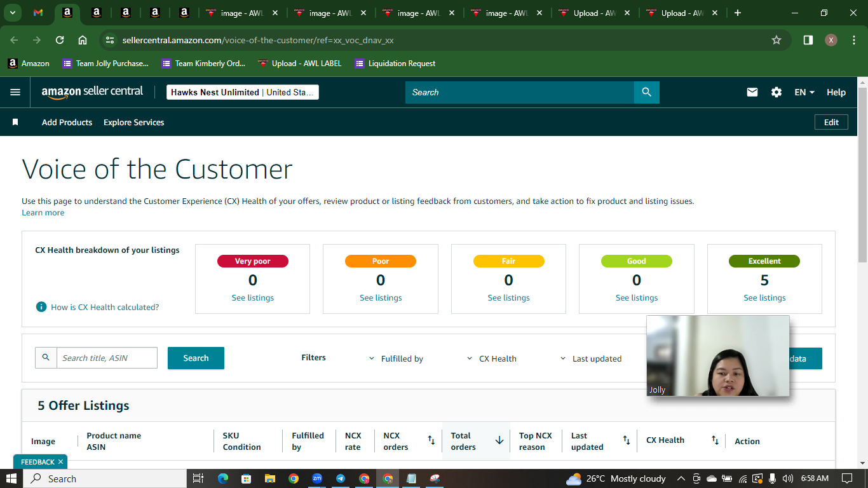This screenshot has width=868, height=488.
Task: Click the Seller Central top Search field
Action: 520,92
